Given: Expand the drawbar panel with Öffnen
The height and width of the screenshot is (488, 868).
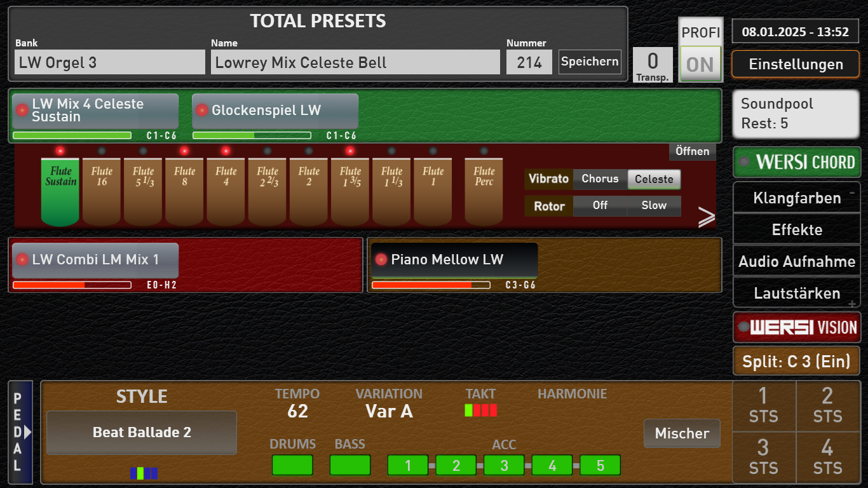Looking at the screenshot, I should 692,151.
